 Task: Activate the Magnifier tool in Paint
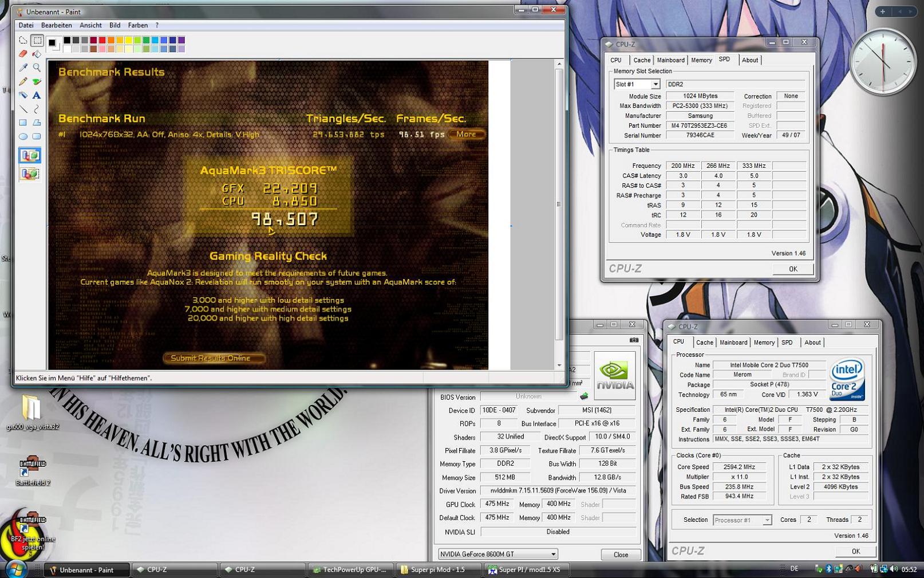pos(37,68)
